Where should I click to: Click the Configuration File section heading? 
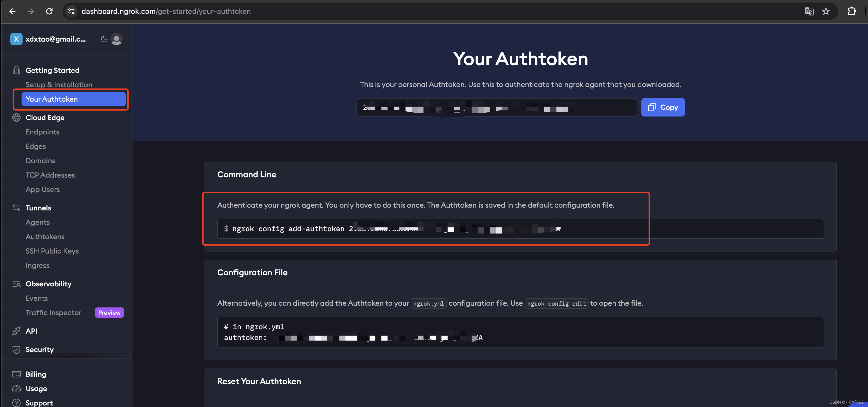pyautogui.click(x=252, y=272)
